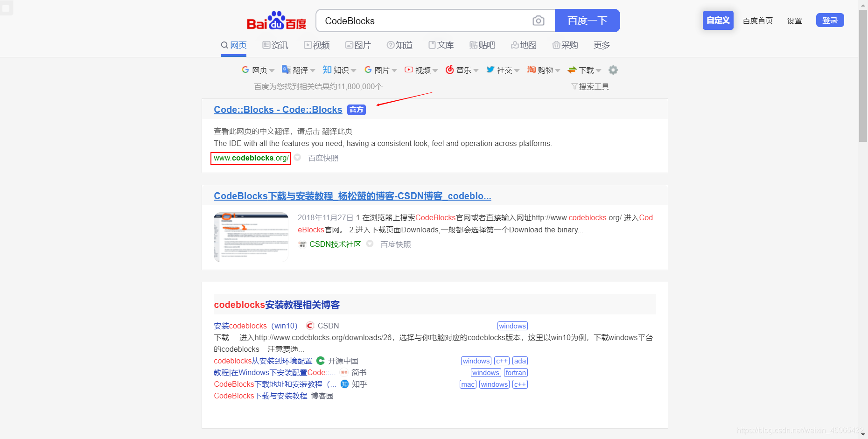Click the search box containing CodeBlocks

(435, 21)
